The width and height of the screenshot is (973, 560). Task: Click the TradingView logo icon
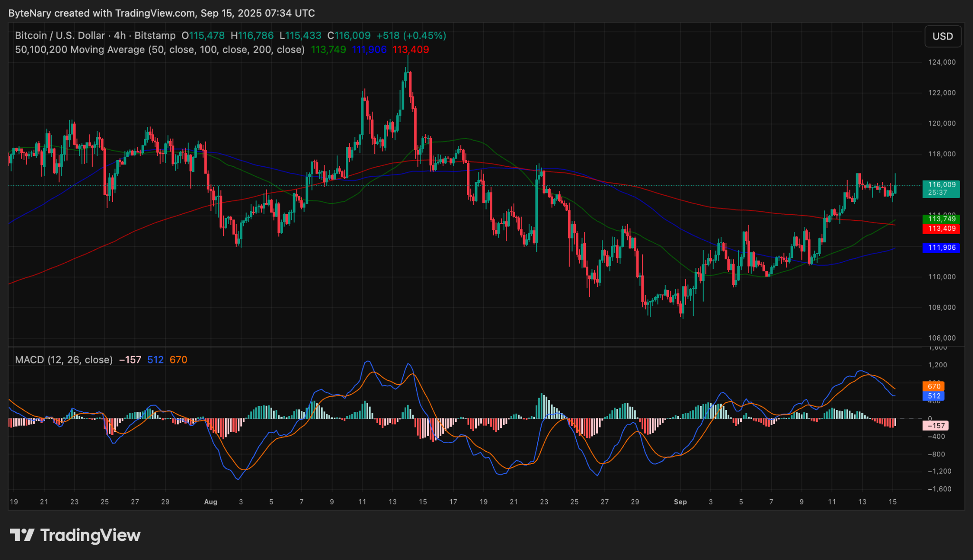pos(22,535)
